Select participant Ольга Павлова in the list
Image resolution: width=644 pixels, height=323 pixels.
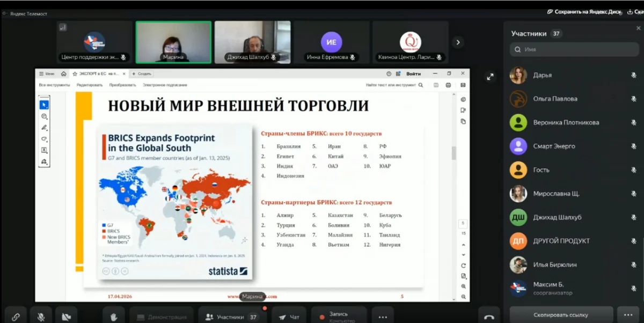(574, 99)
